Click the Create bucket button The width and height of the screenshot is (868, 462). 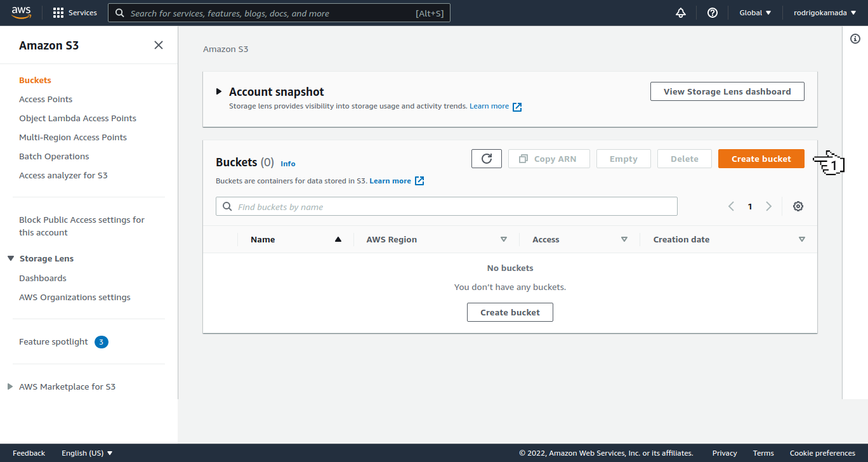761,158
